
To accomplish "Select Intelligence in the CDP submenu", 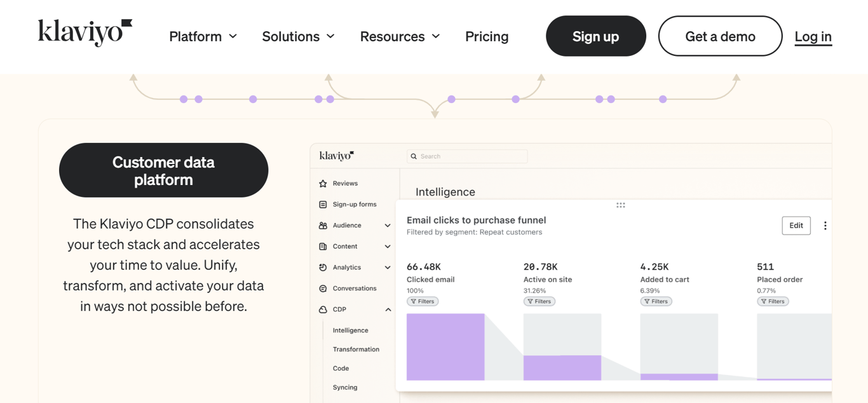I will 351,330.
